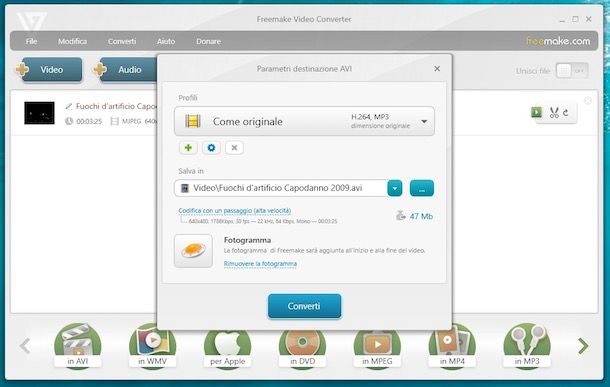Delete profile with the gray X icon
This screenshot has width=610, height=387.
click(x=234, y=148)
